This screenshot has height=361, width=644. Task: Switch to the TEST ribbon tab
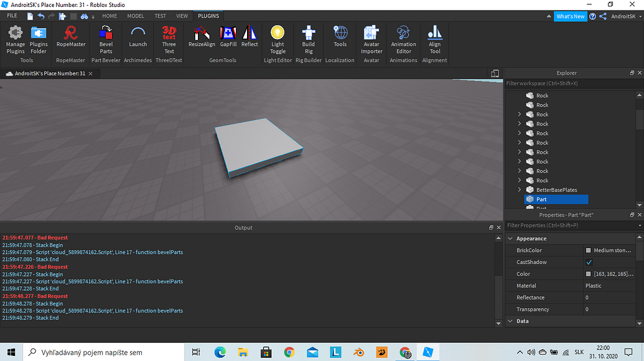(160, 16)
